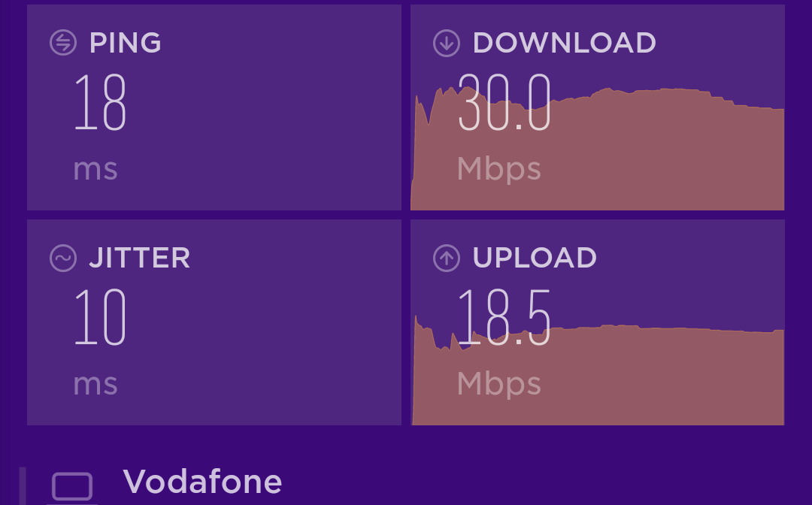This screenshot has width=812, height=505.
Task: Click the upload arrow icon
Action: tap(447, 258)
